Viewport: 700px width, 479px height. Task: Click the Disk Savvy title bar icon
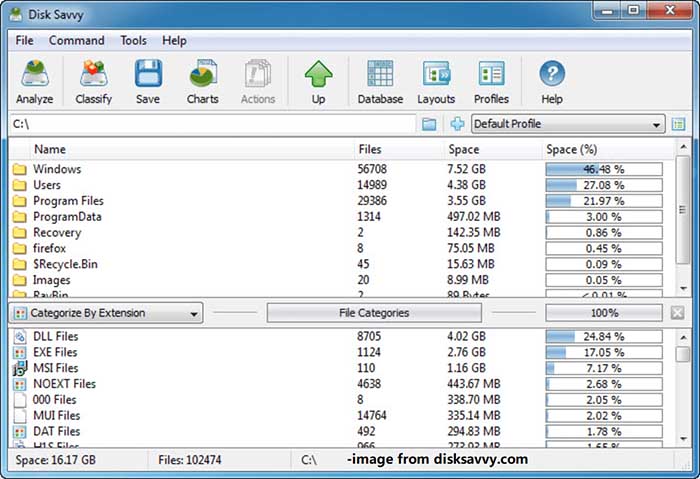16,14
